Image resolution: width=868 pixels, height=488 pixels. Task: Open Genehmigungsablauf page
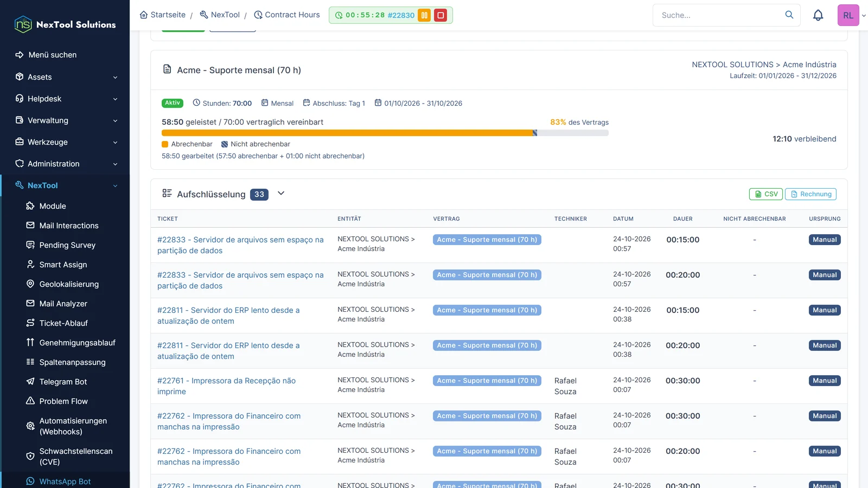coord(77,343)
